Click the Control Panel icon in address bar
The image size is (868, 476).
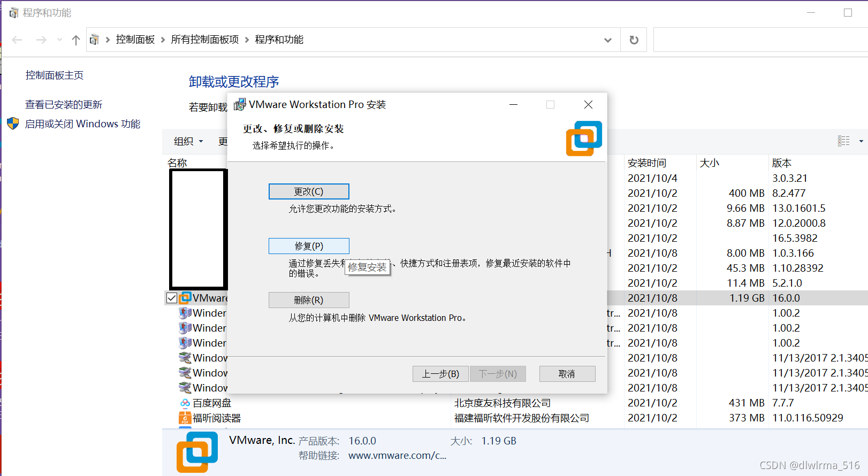(x=95, y=40)
